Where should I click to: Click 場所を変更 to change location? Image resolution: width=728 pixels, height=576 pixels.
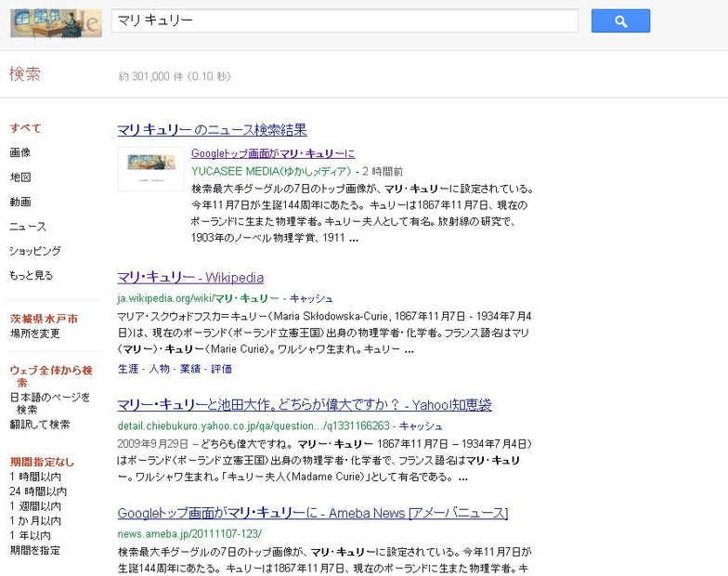click(x=35, y=334)
